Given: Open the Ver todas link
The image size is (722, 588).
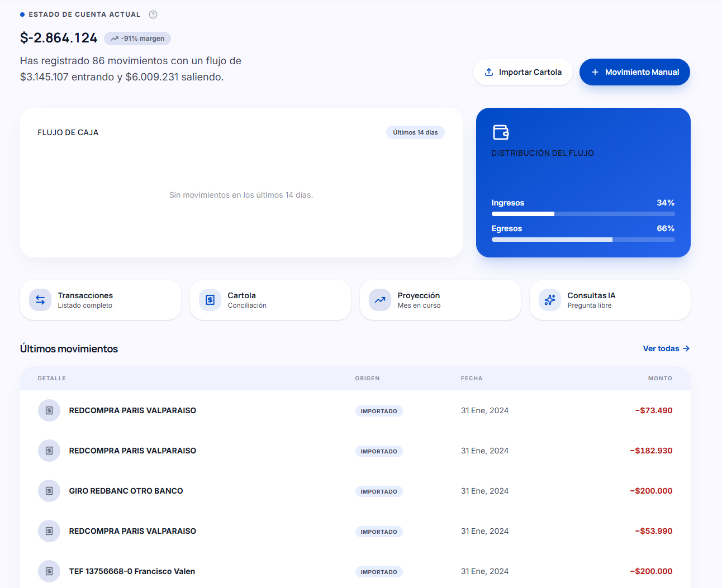Looking at the screenshot, I should (x=667, y=348).
